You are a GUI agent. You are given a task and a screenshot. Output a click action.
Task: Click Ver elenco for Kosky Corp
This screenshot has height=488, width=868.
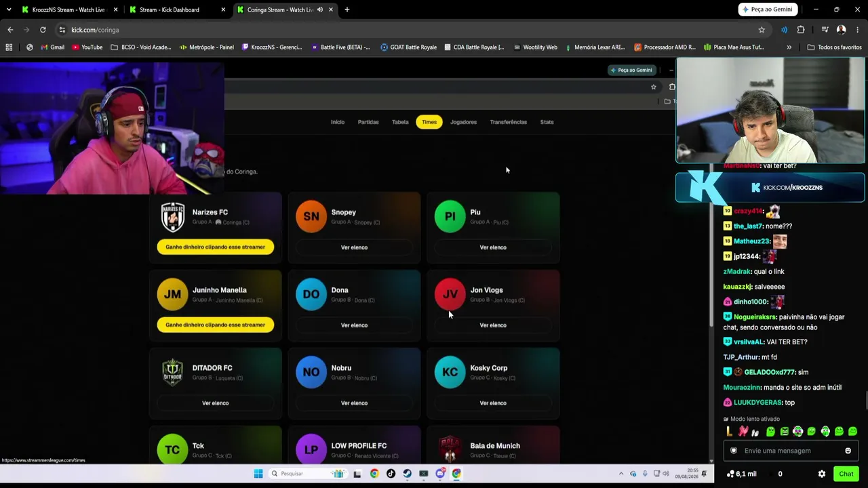(x=493, y=403)
